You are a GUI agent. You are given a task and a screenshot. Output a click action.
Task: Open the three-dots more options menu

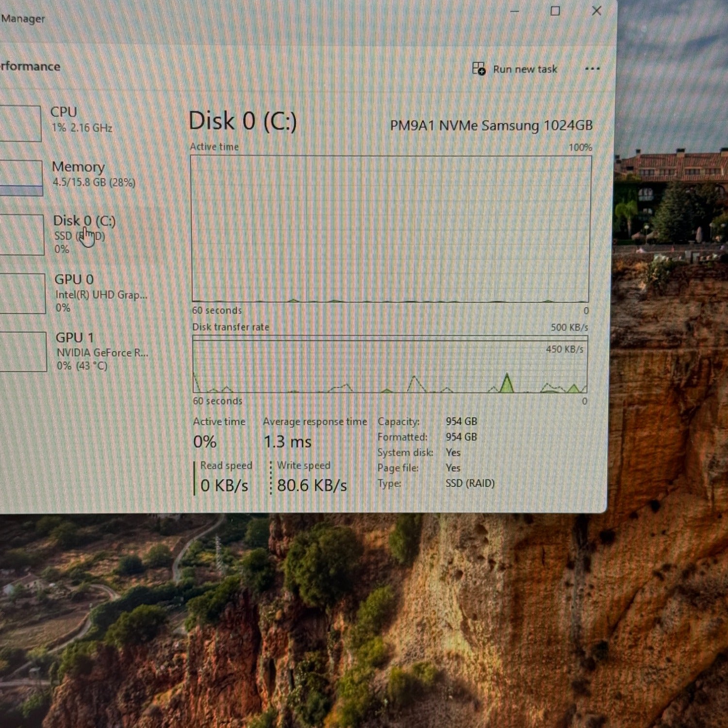pos(592,69)
